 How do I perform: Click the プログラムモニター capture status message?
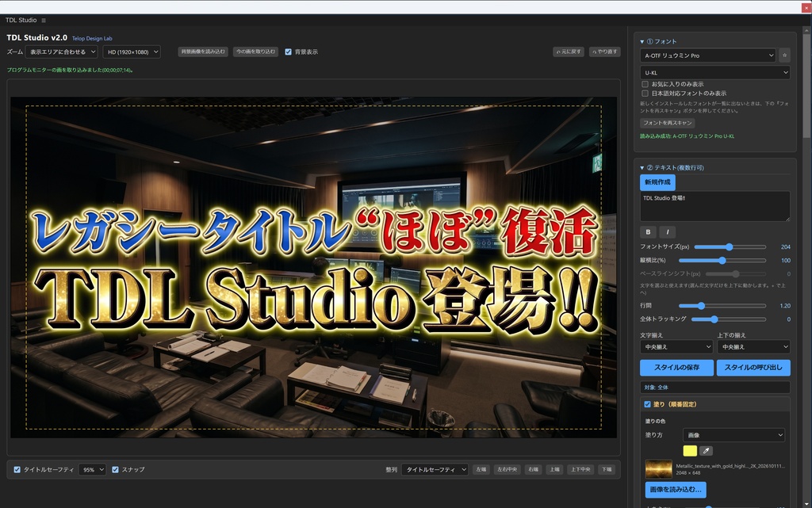click(70, 70)
